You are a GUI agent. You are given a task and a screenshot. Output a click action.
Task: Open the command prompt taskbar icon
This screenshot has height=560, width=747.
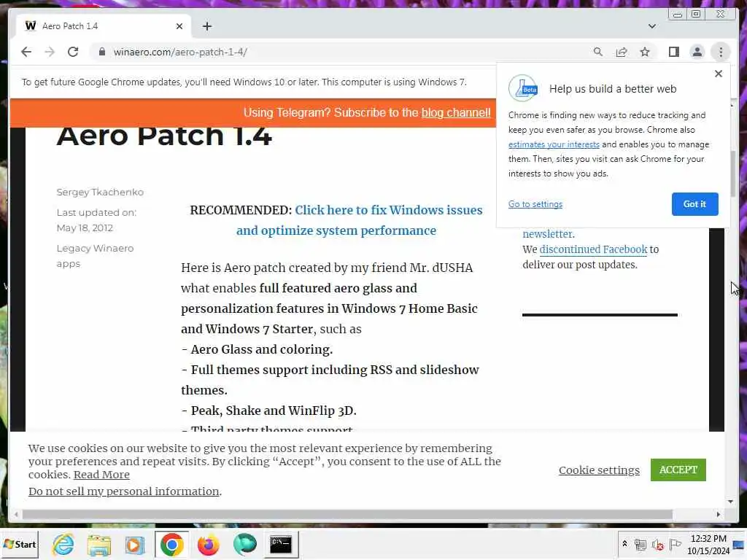coord(281,544)
